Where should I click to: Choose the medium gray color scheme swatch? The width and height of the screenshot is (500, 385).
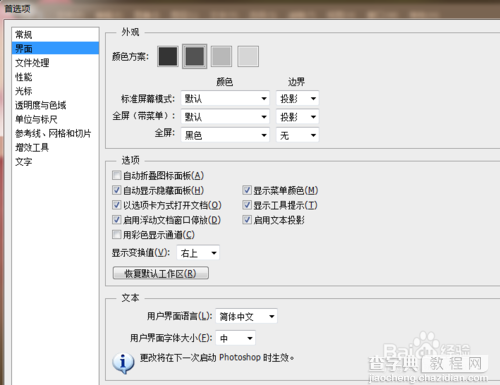click(x=221, y=56)
